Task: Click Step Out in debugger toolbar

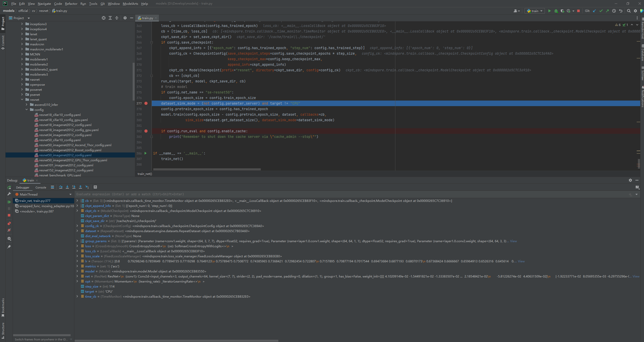Action: point(80,187)
